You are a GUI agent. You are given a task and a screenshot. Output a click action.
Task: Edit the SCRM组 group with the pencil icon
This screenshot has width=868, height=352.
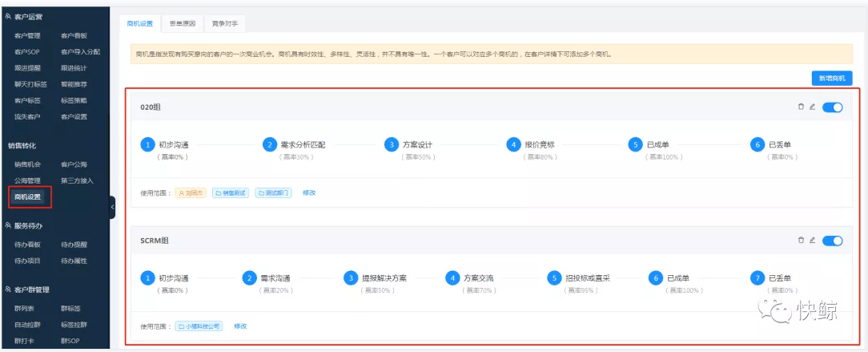tap(812, 240)
